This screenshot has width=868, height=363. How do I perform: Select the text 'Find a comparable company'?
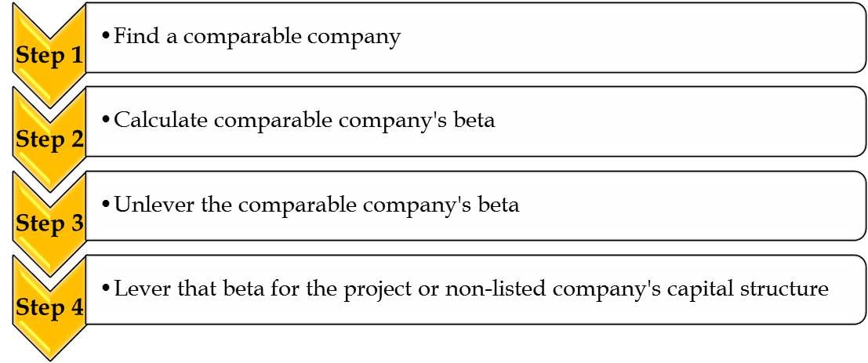257,37
